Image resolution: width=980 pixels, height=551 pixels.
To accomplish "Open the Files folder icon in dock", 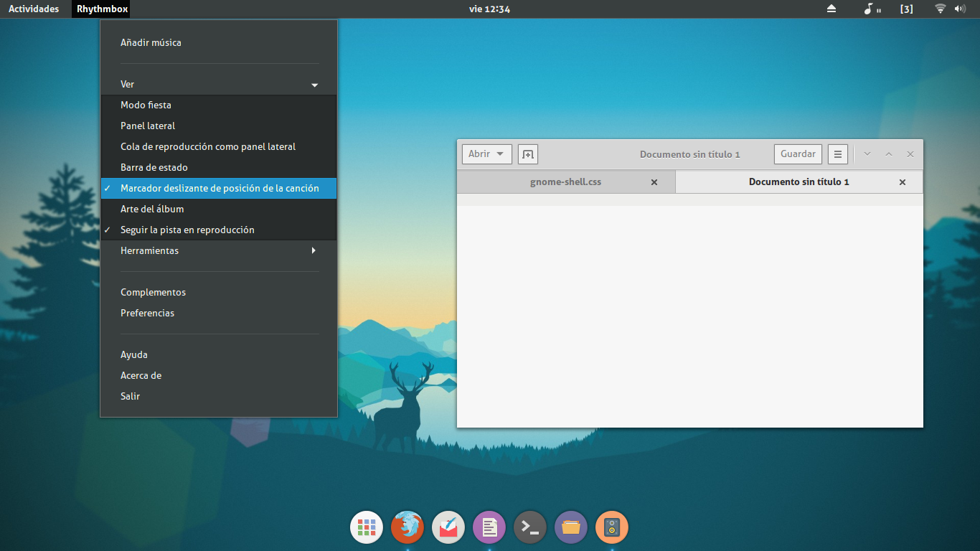I will coord(571,528).
